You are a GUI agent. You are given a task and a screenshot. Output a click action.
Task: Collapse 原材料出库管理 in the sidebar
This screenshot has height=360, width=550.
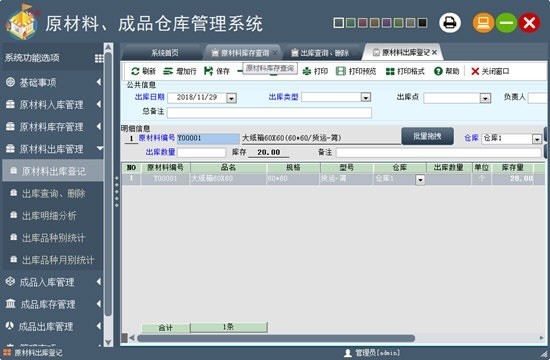(53, 149)
